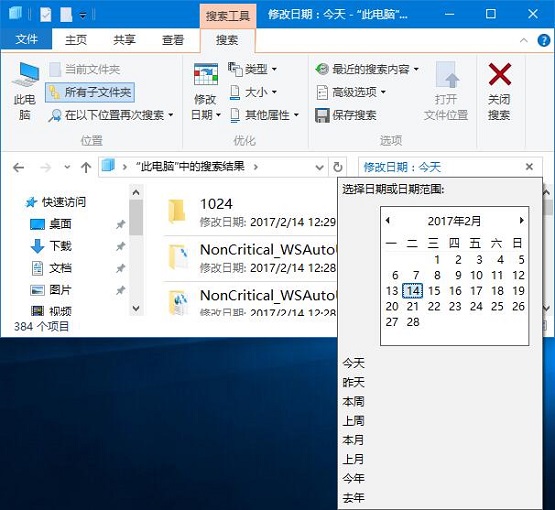This screenshot has height=510, width=555.
Task: Click the navigation pane scrollbar down arrow
Action: (136, 308)
